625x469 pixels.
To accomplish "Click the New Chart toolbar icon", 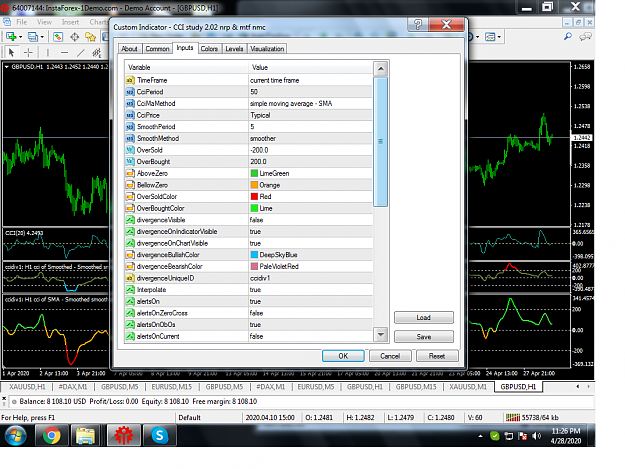I will (11, 37).
